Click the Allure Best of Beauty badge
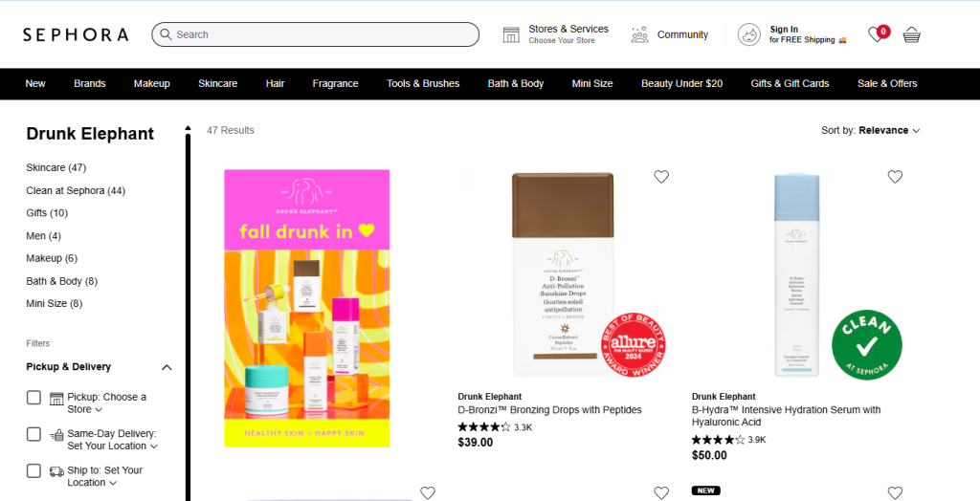Screen dimensions: 980x501 (634, 345)
